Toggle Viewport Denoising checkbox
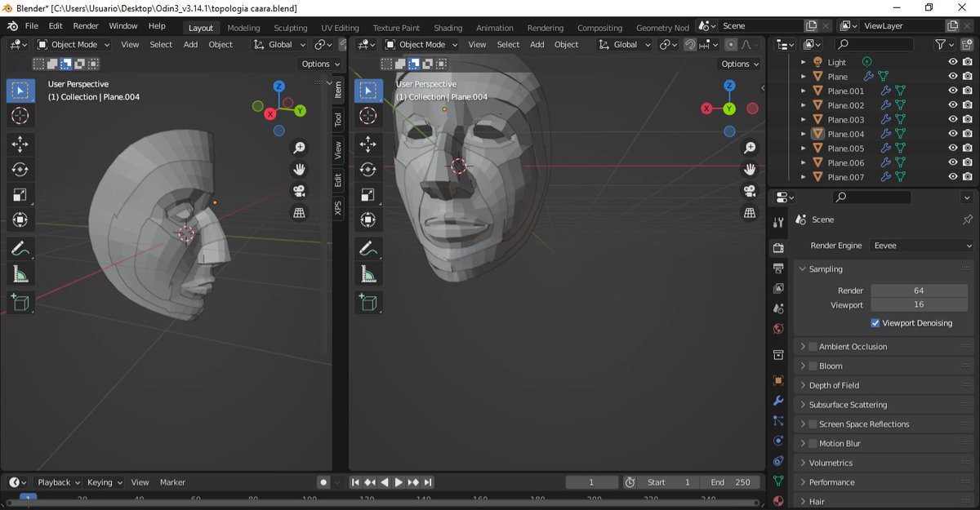 pyautogui.click(x=875, y=323)
